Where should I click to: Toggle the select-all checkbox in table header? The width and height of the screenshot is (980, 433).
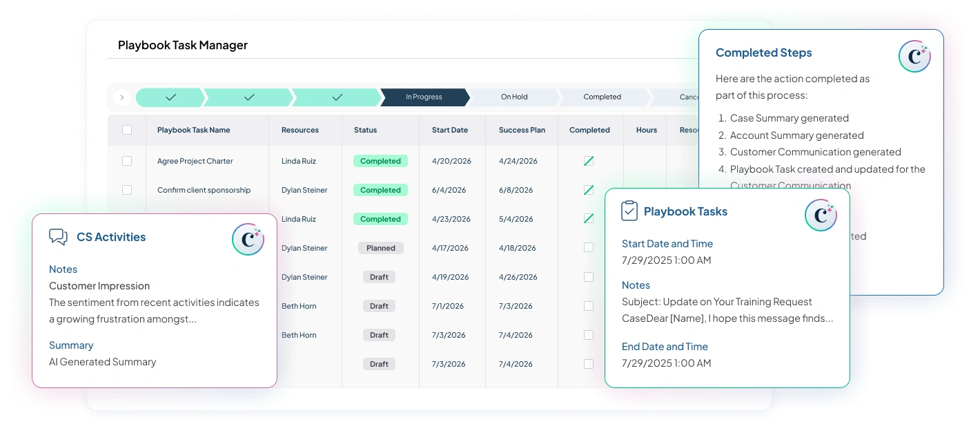tap(127, 130)
